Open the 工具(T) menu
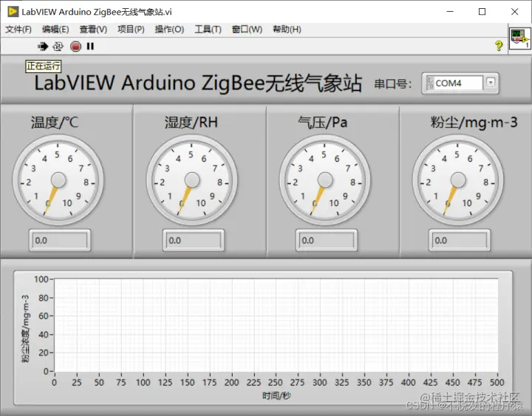The height and width of the screenshot is (416, 532). pos(208,30)
